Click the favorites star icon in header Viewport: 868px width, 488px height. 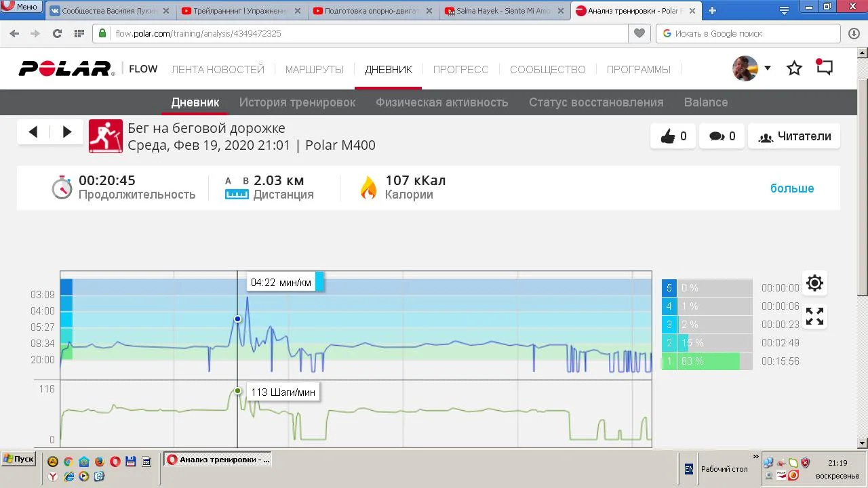coord(794,68)
